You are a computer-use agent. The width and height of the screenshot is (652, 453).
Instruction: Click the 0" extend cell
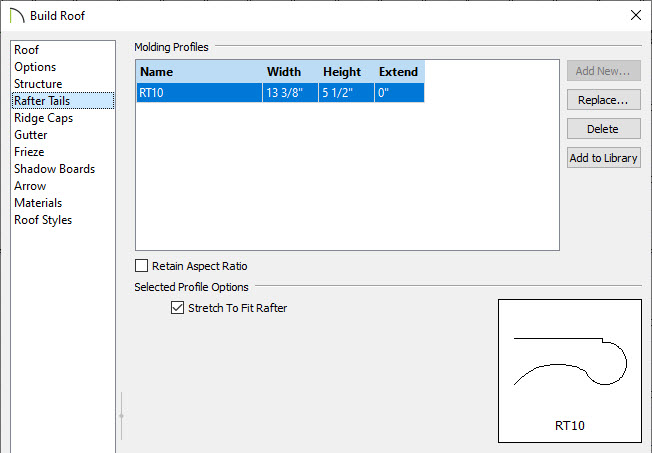coord(400,93)
